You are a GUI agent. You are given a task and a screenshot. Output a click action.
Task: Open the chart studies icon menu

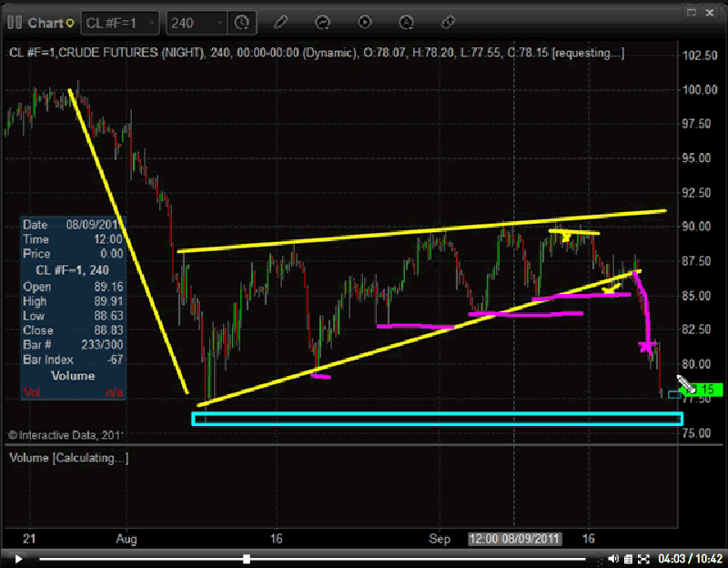(322, 22)
